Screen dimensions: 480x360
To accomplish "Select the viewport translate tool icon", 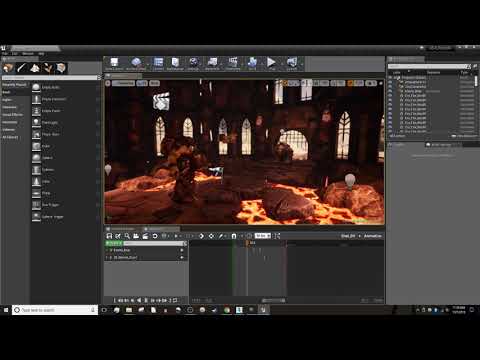I will [x=286, y=83].
